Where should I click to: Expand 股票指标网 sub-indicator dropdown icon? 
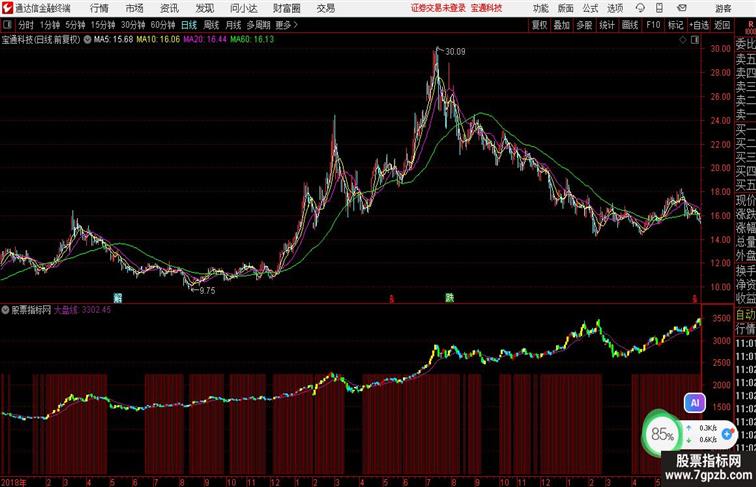tap(5, 310)
